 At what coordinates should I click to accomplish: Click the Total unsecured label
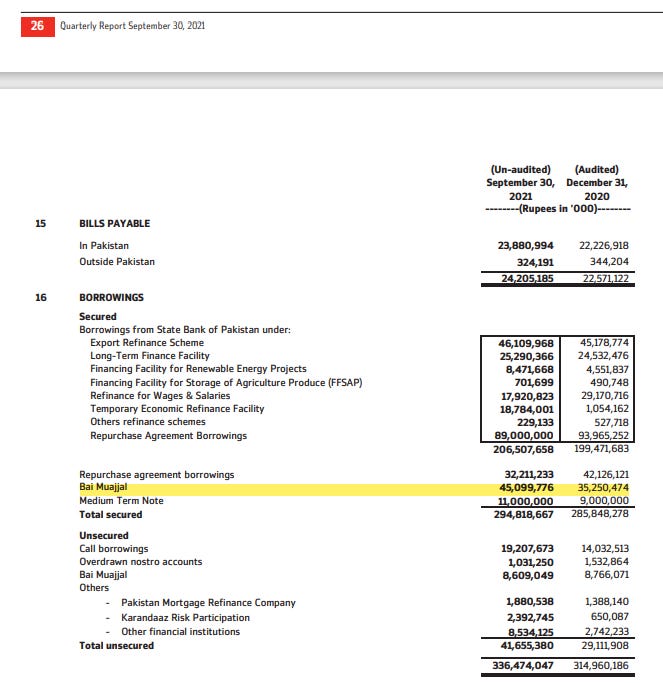tap(116, 646)
